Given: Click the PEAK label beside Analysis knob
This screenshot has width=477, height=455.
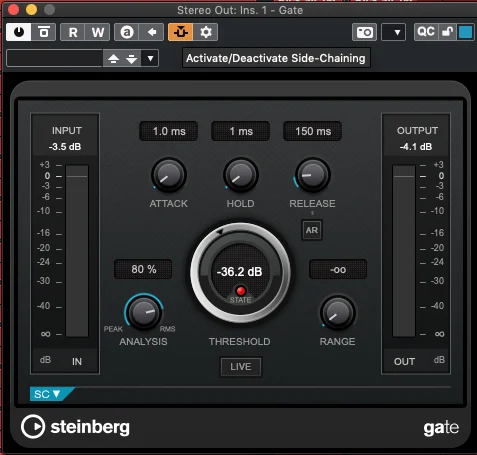Looking at the screenshot, I should [x=113, y=329].
